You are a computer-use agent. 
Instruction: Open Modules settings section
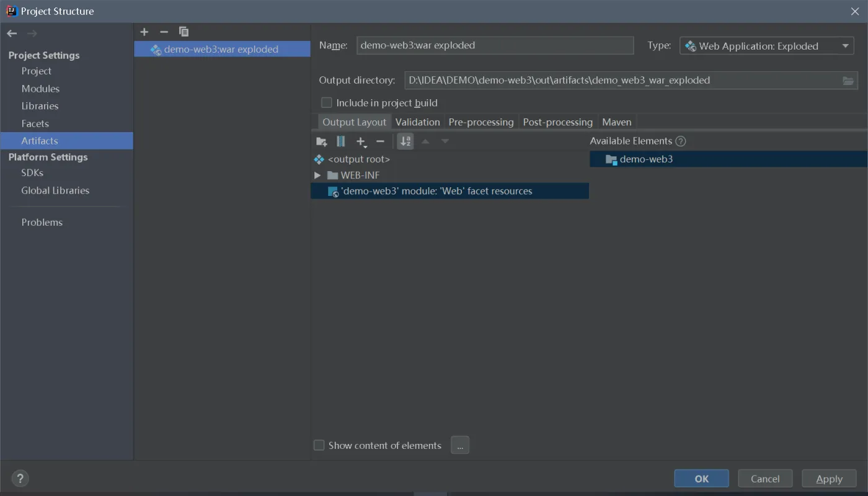pos(40,89)
